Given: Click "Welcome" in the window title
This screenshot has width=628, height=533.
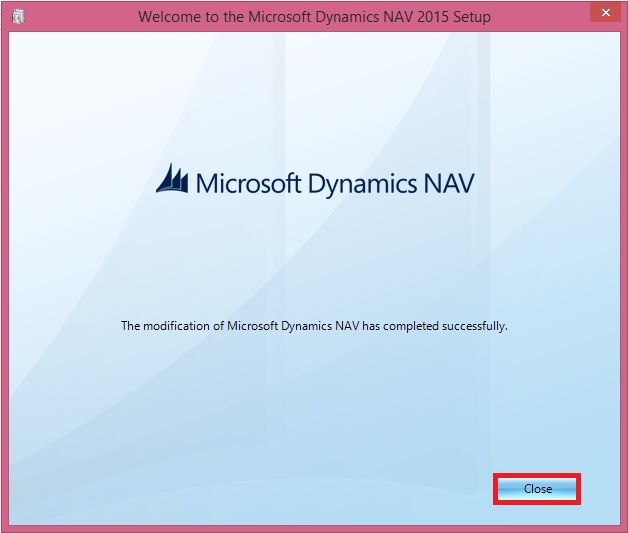Looking at the screenshot, I should tap(172, 17).
